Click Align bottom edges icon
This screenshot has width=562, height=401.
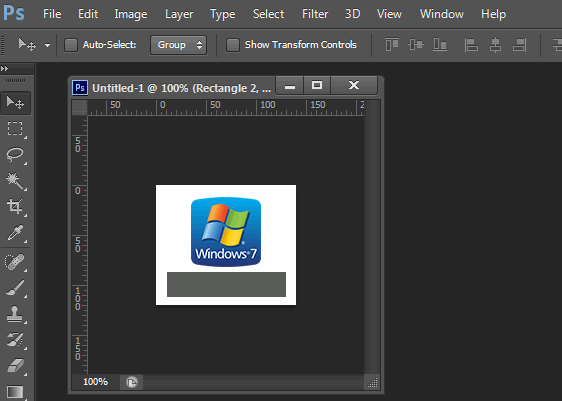tap(440, 45)
